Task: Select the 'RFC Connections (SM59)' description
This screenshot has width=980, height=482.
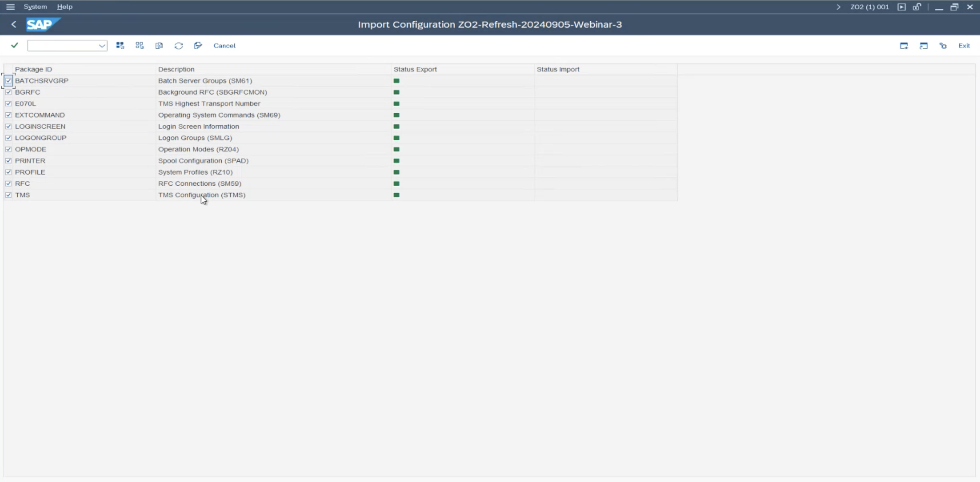Action: tap(200, 183)
